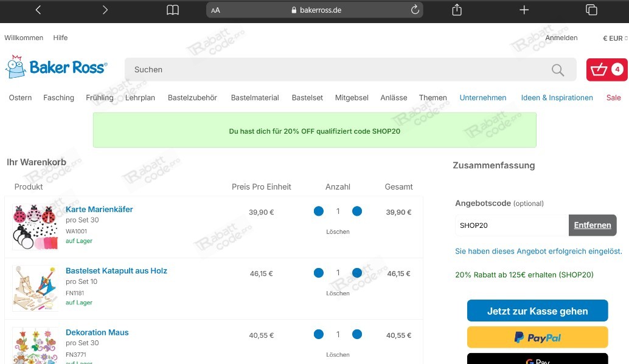Click the search magnifier icon
Screen dimensions: 629x364
[557, 70]
